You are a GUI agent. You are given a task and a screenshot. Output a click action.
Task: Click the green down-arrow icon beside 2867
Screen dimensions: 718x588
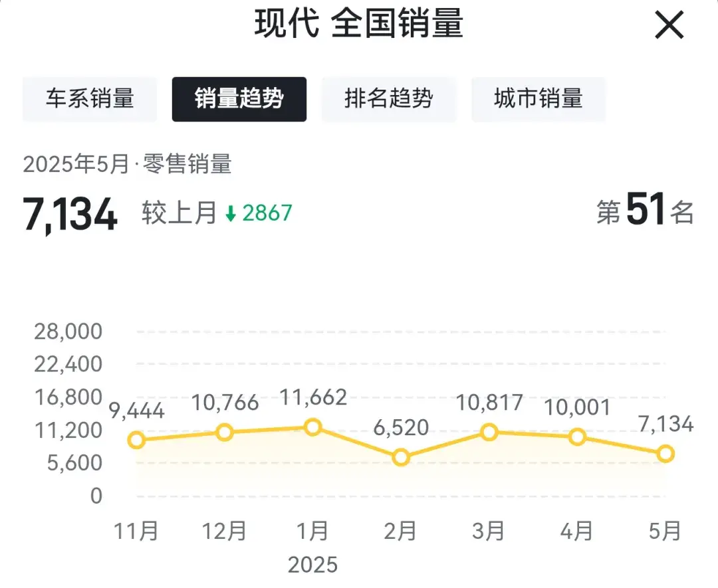231,214
